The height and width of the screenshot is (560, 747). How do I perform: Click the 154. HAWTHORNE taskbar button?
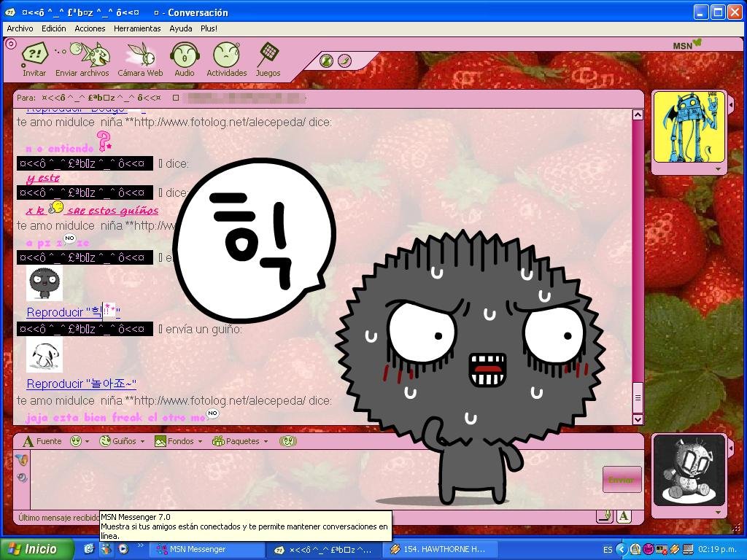pos(438,550)
